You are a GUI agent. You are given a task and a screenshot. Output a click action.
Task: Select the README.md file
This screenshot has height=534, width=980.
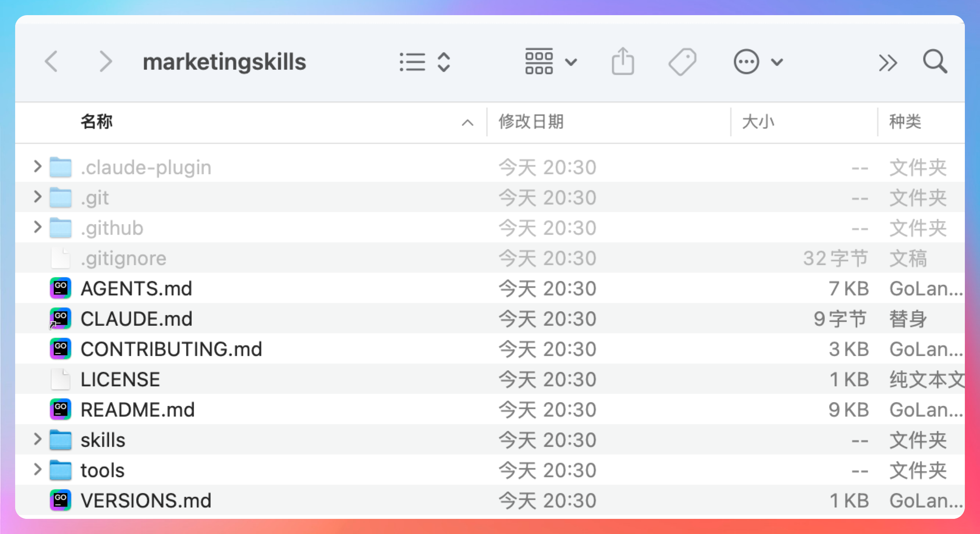coord(137,409)
